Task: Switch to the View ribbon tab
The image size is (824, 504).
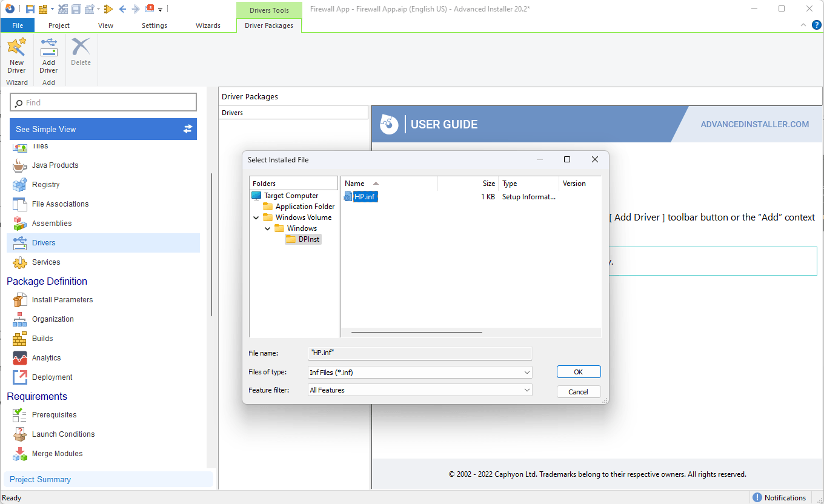Action: coord(106,25)
